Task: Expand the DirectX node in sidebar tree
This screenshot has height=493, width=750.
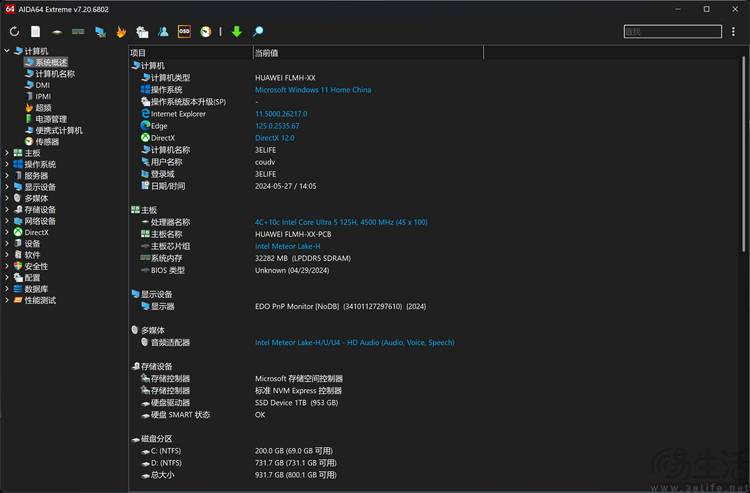Action: [7, 232]
